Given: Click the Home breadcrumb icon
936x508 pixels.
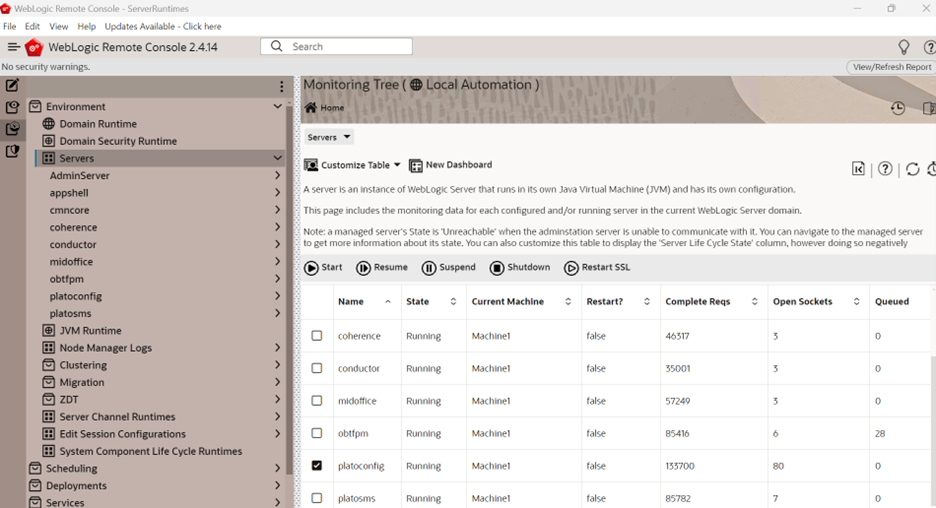Looking at the screenshot, I should pyautogui.click(x=310, y=107).
